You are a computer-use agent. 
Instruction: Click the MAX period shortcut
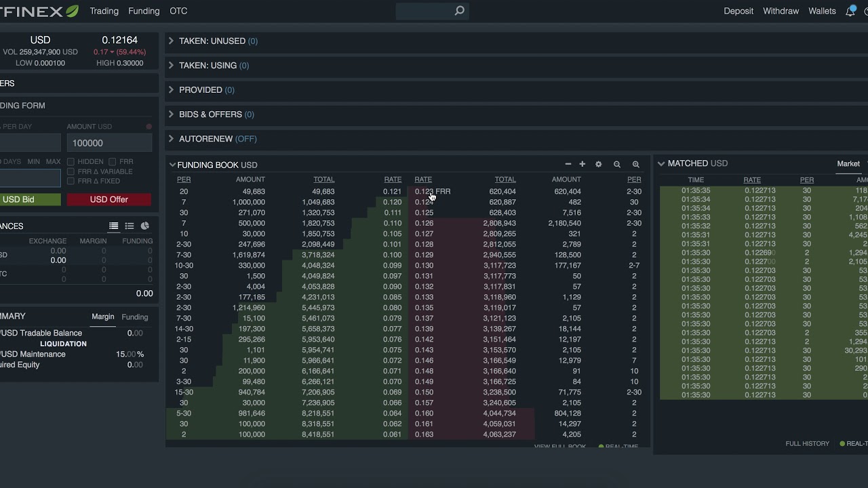click(53, 162)
